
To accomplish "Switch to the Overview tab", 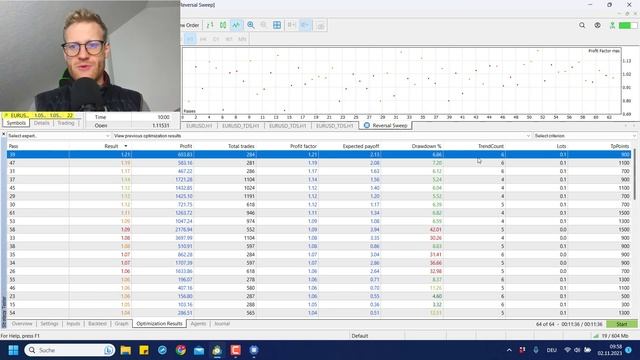I will pos(22,324).
